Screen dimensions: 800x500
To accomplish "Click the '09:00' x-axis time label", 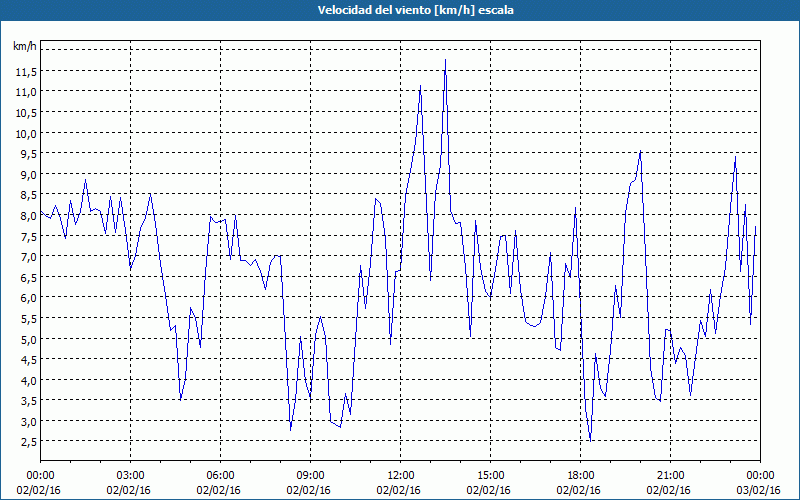I will (311, 476).
